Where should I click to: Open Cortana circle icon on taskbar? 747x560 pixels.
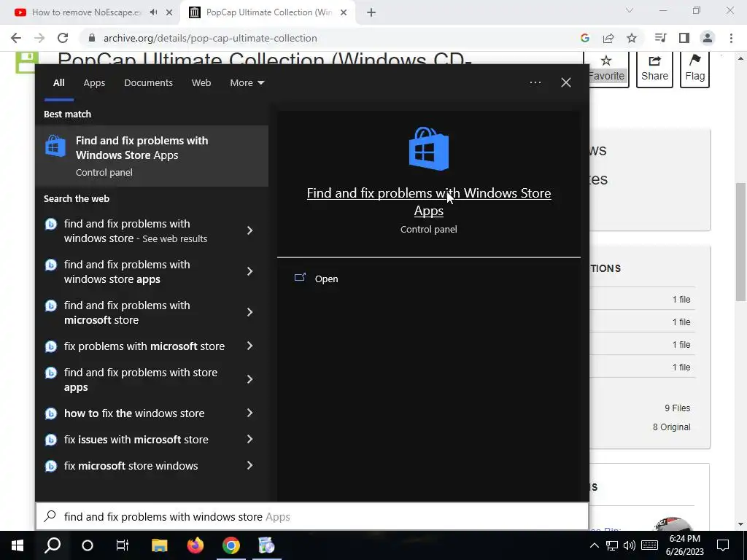point(88,545)
